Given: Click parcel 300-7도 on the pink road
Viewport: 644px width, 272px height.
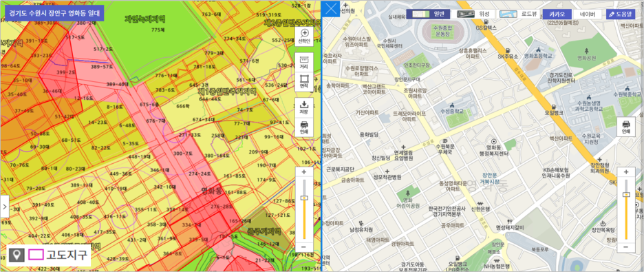Looking at the screenshot, I should click(183, 153).
